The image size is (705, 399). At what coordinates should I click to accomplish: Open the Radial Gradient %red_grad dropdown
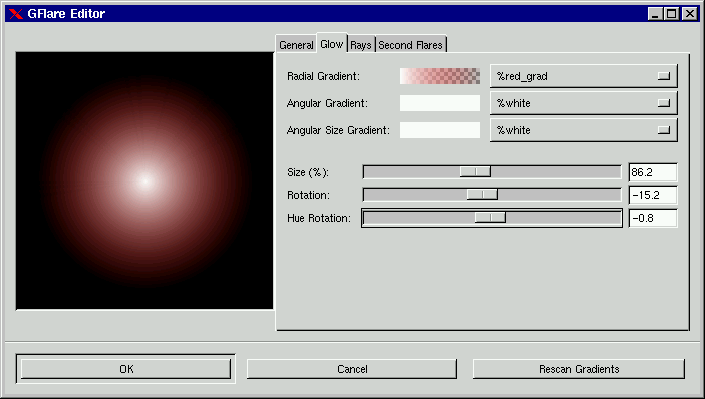(x=584, y=76)
